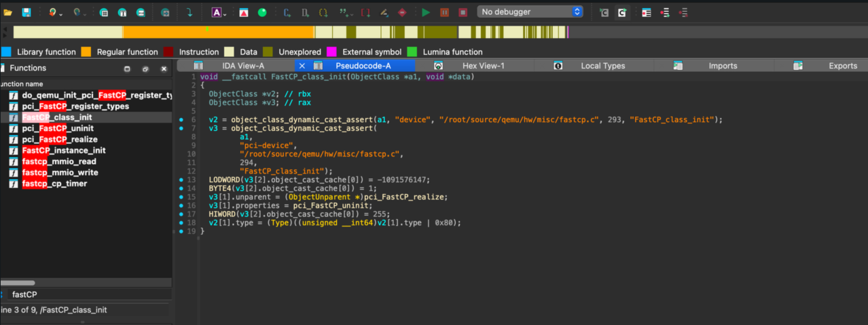Close the Pseudocode-A tab with X
This screenshot has height=325, width=868.
click(x=302, y=66)
